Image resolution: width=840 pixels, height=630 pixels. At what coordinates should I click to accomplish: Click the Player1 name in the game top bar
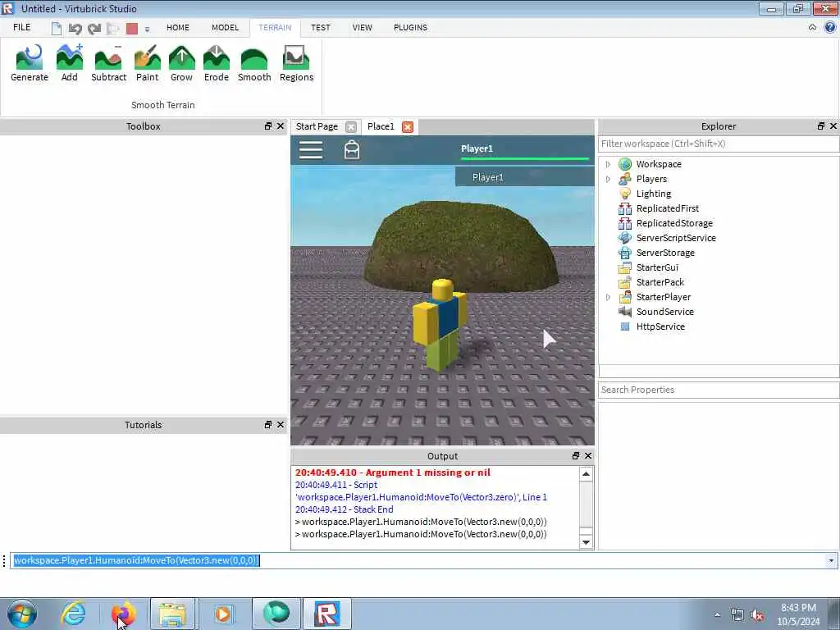click(477, 148)
